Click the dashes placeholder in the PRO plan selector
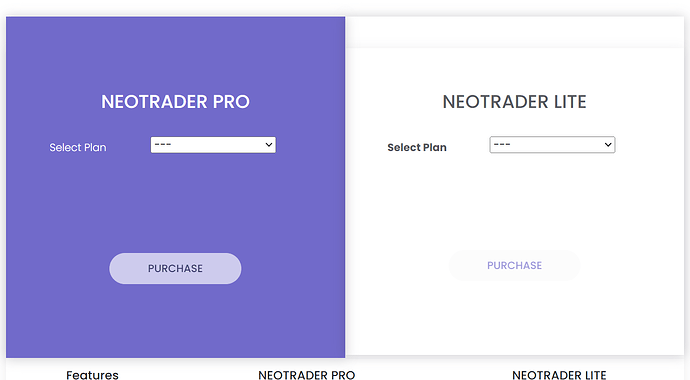This screenshot has width=690, height=380. click(x=163, y=144)
